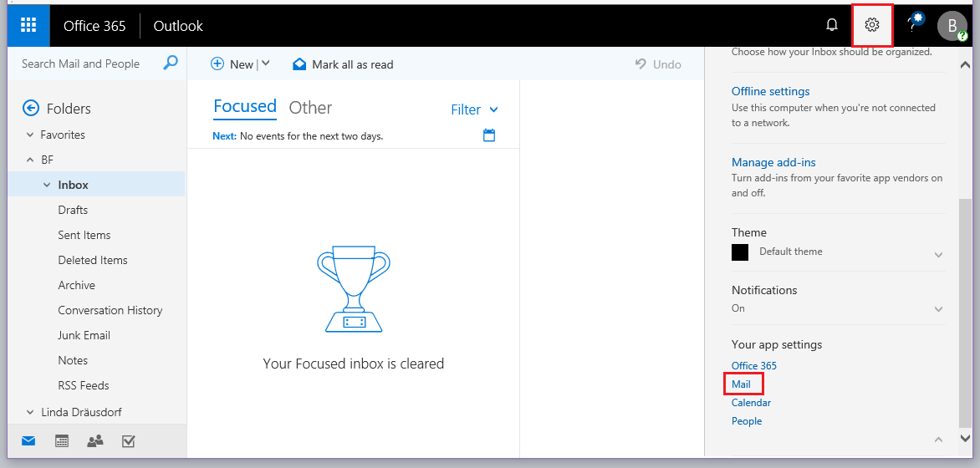Open the Office 365 app launcher grid
The width and height of the screenshot is (980, 468).
(x=28, y=25)
